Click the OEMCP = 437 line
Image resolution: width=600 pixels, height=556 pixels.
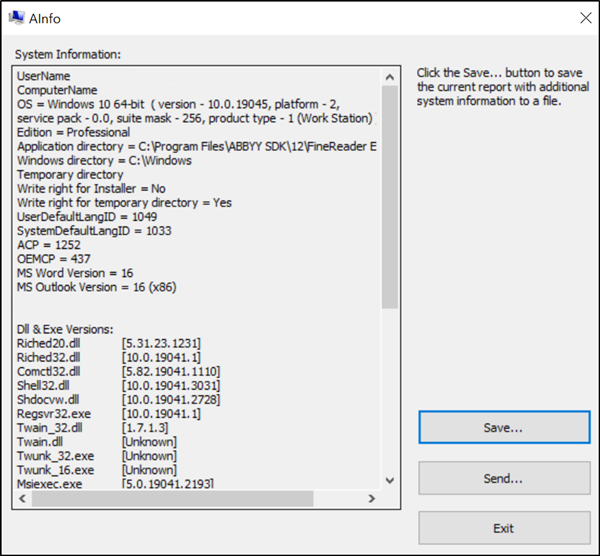tap(54, 259)
